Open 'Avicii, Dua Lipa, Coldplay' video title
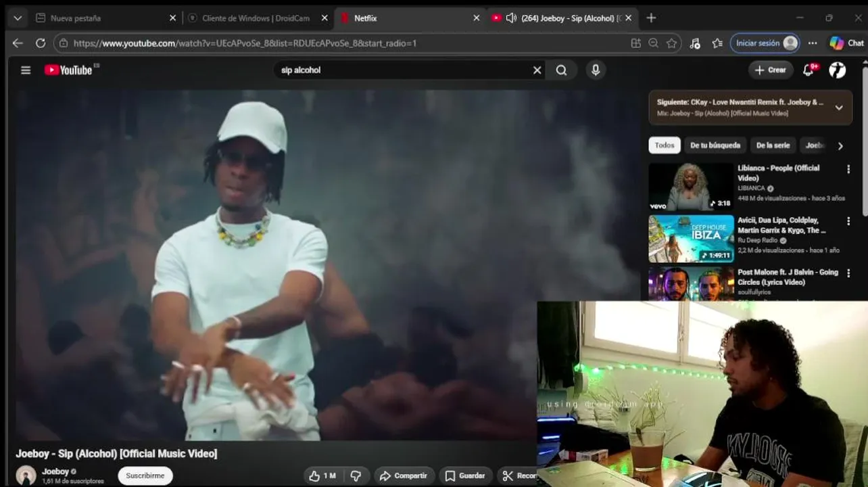 tap(781, 225)
